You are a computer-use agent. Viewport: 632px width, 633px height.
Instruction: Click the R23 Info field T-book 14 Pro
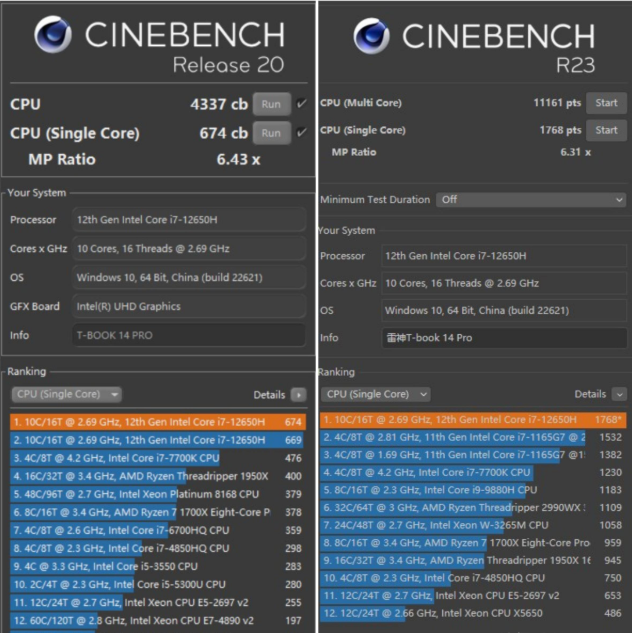pyautogui.click(x=504, y=338)
